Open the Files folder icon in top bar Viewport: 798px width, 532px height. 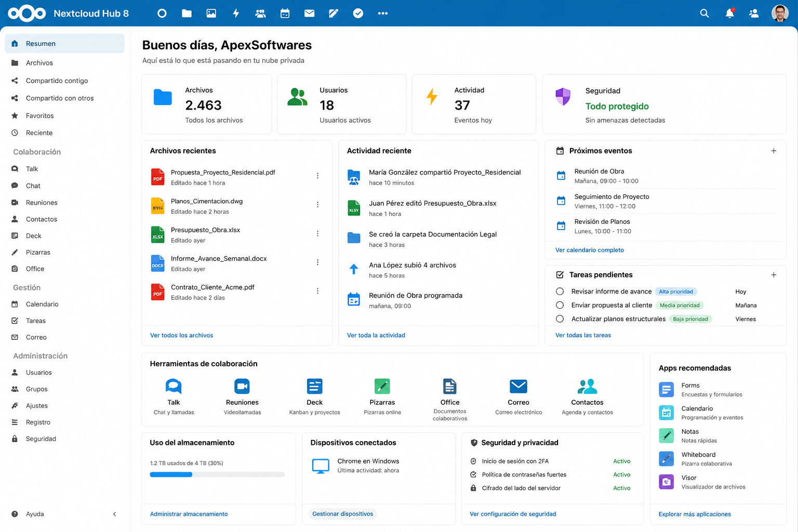pos(187,14)
